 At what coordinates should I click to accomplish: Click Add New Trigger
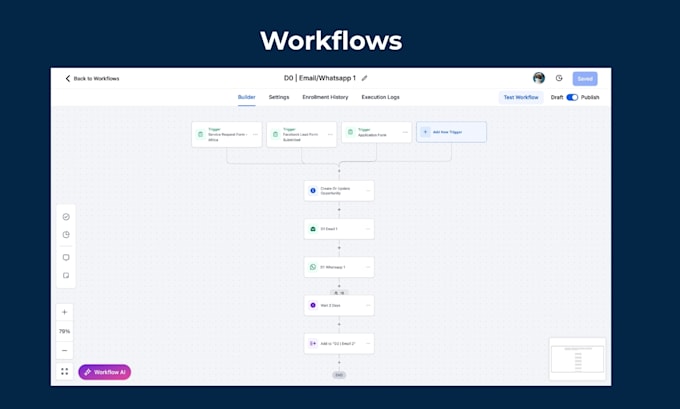tap(451, 132)
